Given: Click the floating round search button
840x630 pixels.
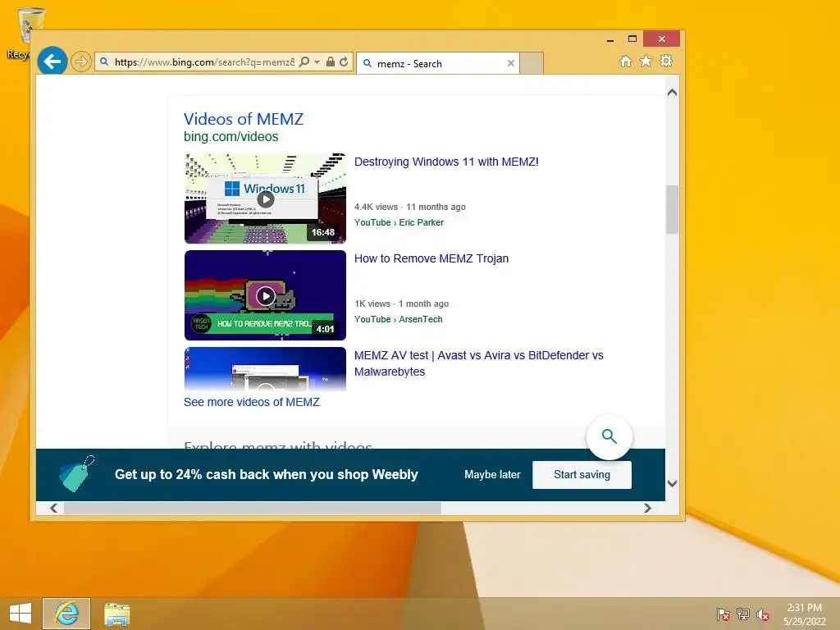Looking at the screenshot, I should 609,436.
